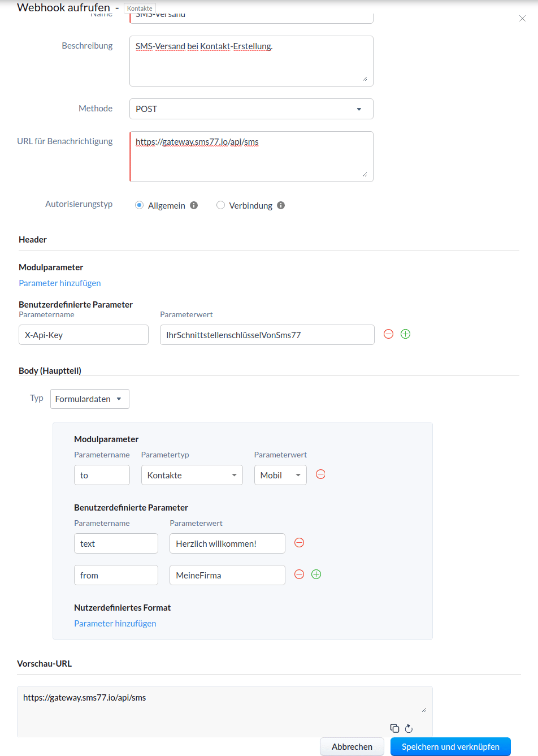Viewport: 538px width, 756px height.
Task: Delete the 'from' custom parameter row
Action: point(300,574)
